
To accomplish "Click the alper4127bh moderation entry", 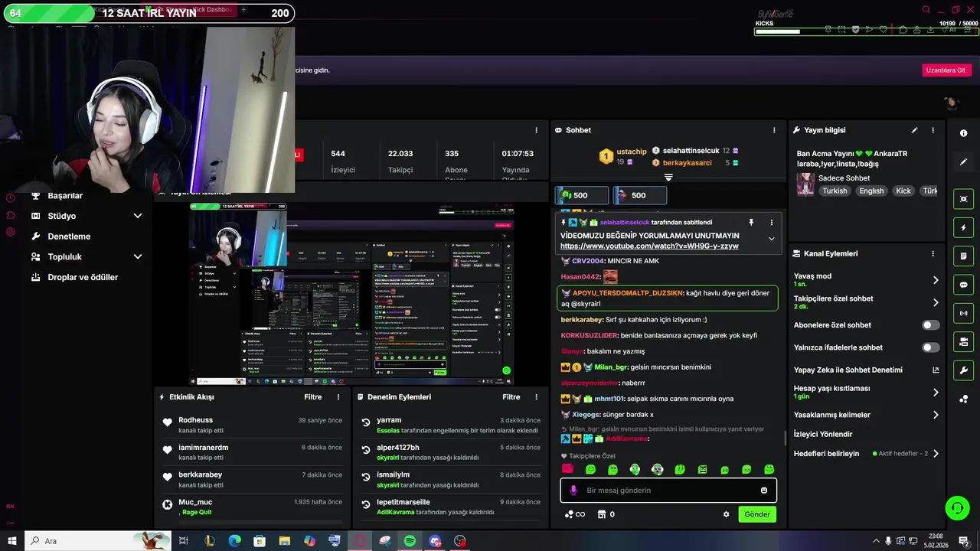I will pyautogui.click(x=450, y=452).
